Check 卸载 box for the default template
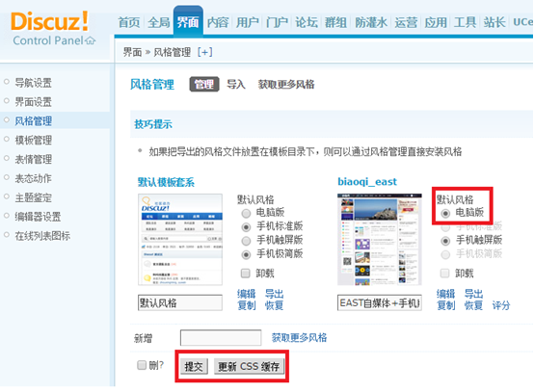Image resolution: width=534 pixels, height=392 pixels. 245,273
